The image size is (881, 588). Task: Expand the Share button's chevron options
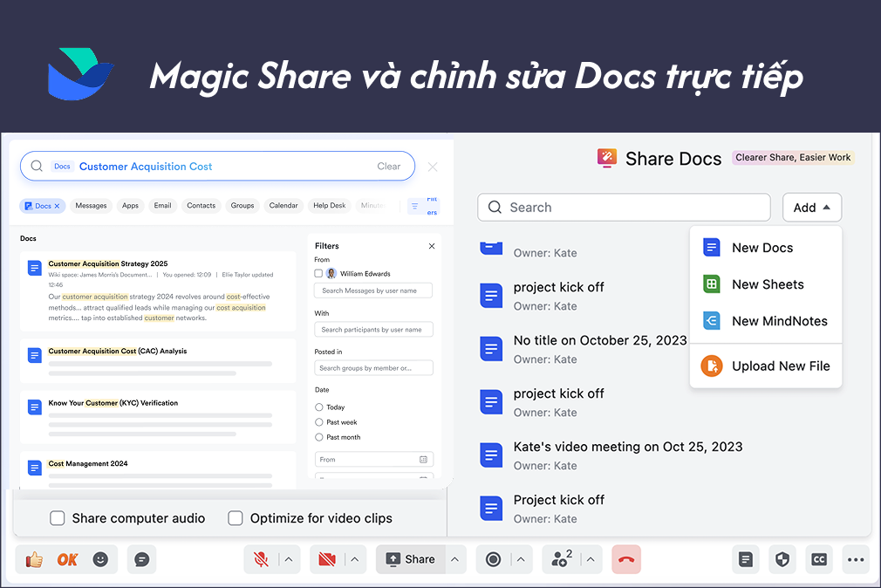454,559
